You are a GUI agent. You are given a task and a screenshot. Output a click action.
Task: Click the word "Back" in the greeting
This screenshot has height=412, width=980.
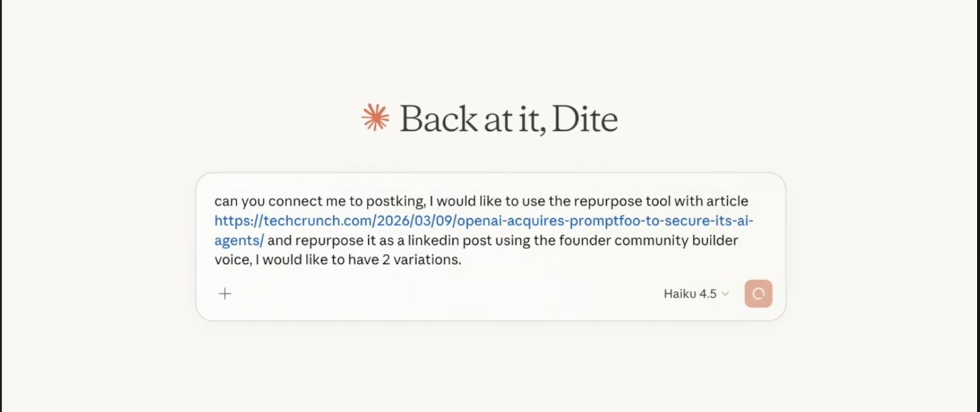(438, 119)
